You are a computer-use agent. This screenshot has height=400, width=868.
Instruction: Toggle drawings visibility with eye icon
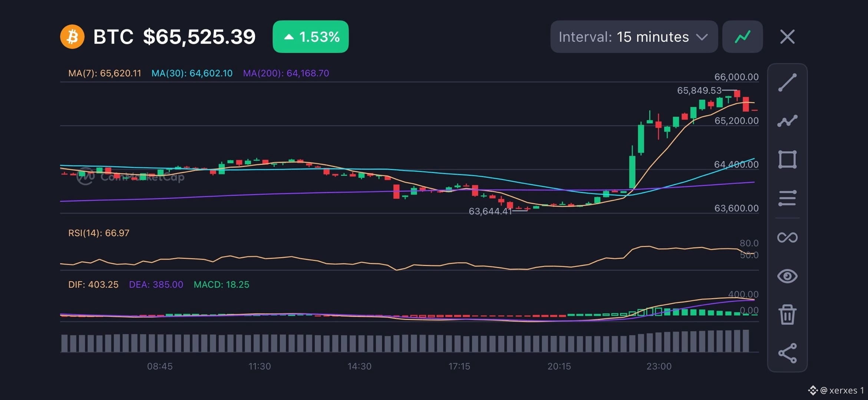click(x=787, y=276)
